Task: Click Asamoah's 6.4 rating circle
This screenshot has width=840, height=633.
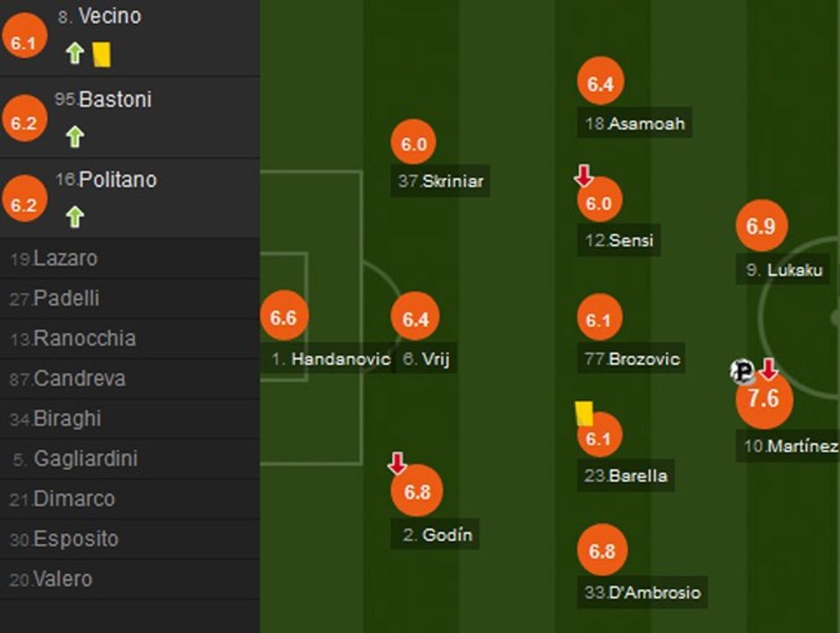Action: click(600, 83)
